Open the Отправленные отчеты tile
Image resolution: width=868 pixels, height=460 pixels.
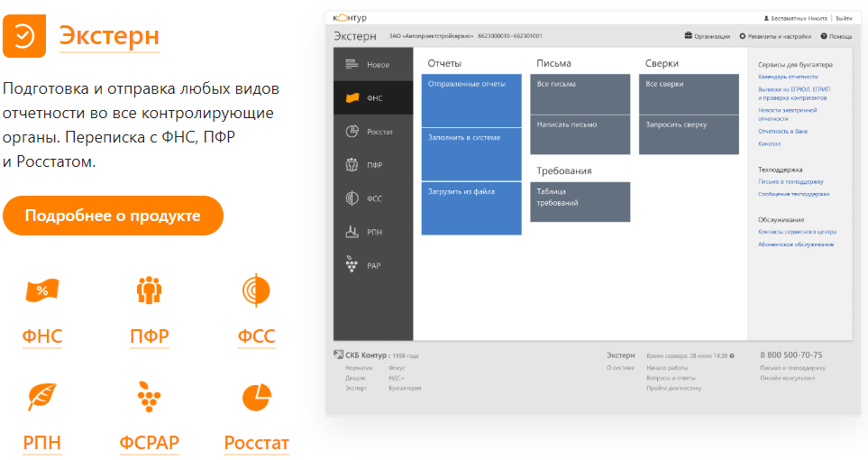[471, 100]
